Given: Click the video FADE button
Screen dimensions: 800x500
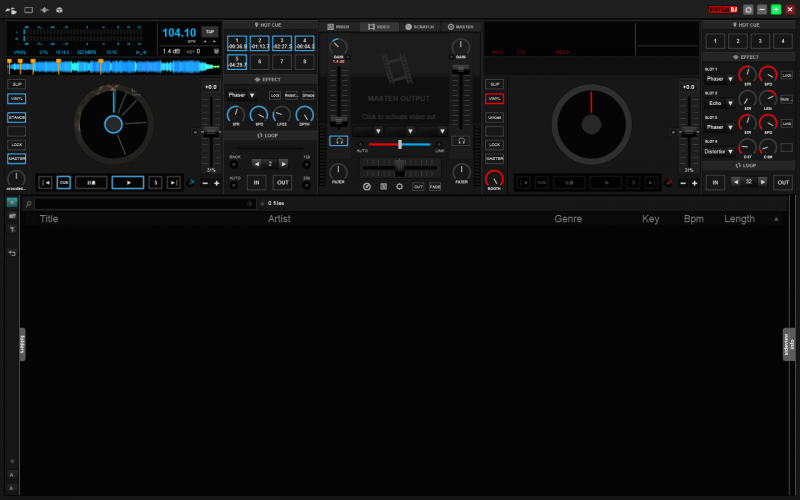Looking at the screenshot, I should [435, 187].
